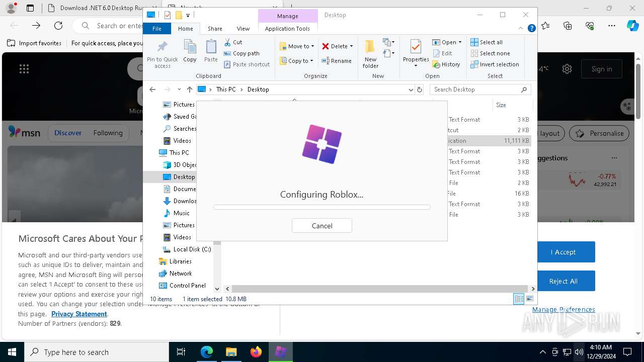Open recent locations dropdown arrow
644x362 pixels.
tap(179, 89)
